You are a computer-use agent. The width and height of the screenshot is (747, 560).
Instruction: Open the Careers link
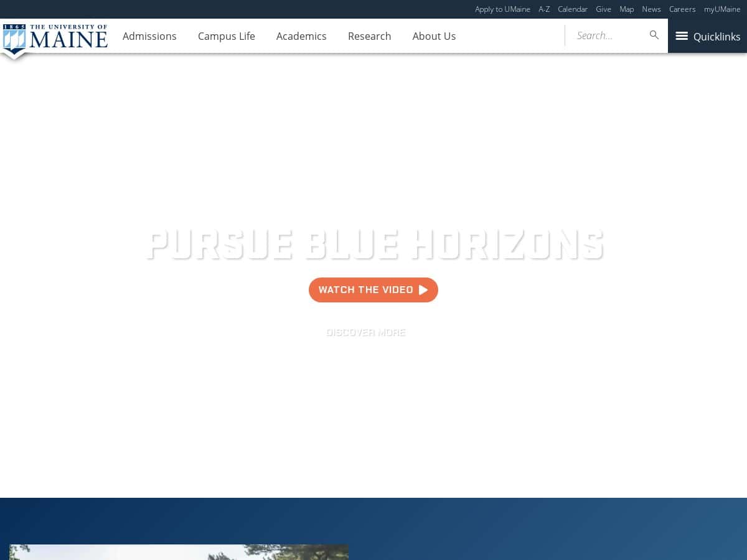pos(682,9)
